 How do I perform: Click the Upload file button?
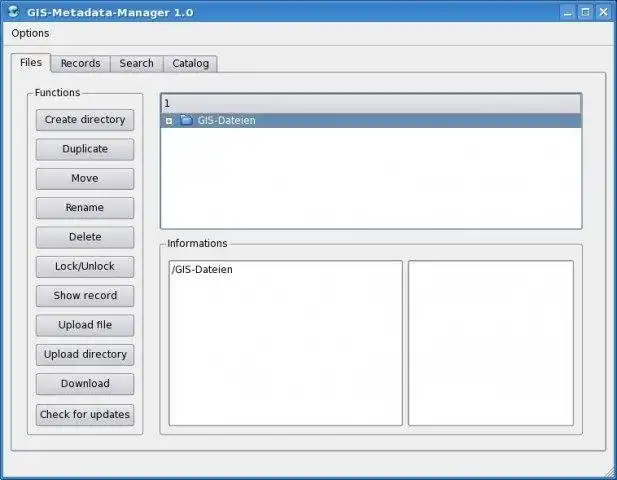click(85, 325)
